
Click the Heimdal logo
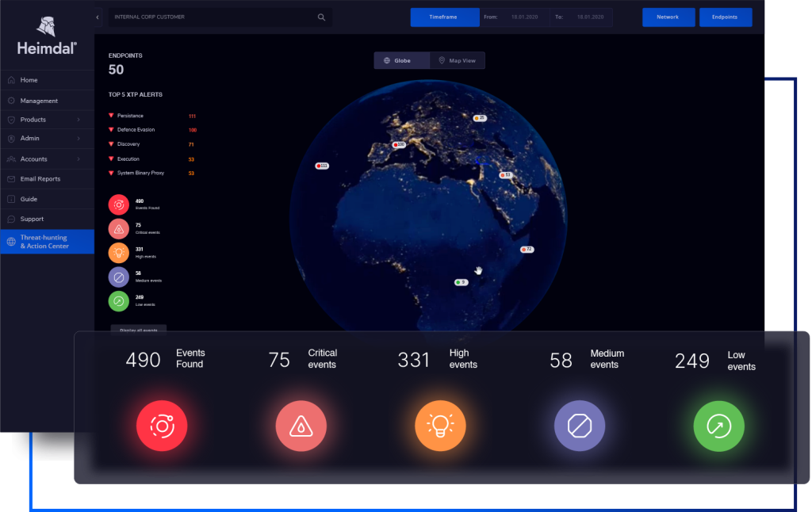point(47,36)
